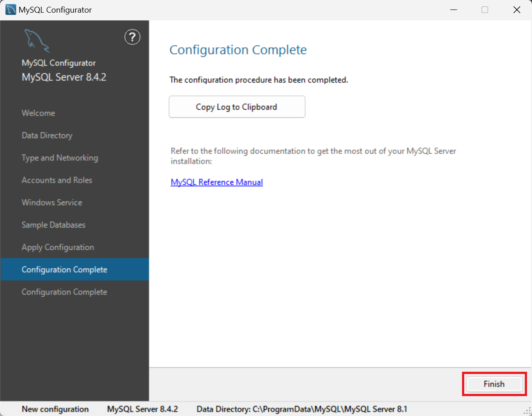The height and width of the screenshot is (416, 532).
Task: Click Copy Log to Clipboard button
Action: 237,107
